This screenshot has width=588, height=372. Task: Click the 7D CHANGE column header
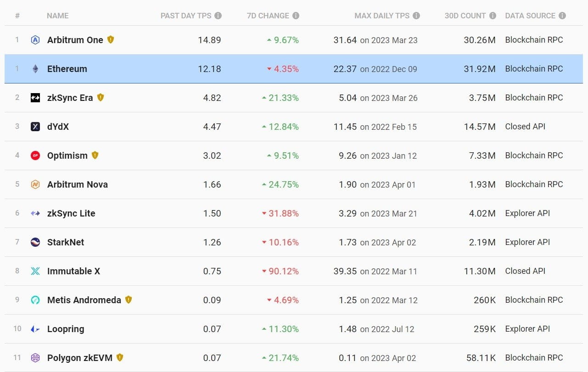pyautogui.click(x=268, y=16)
